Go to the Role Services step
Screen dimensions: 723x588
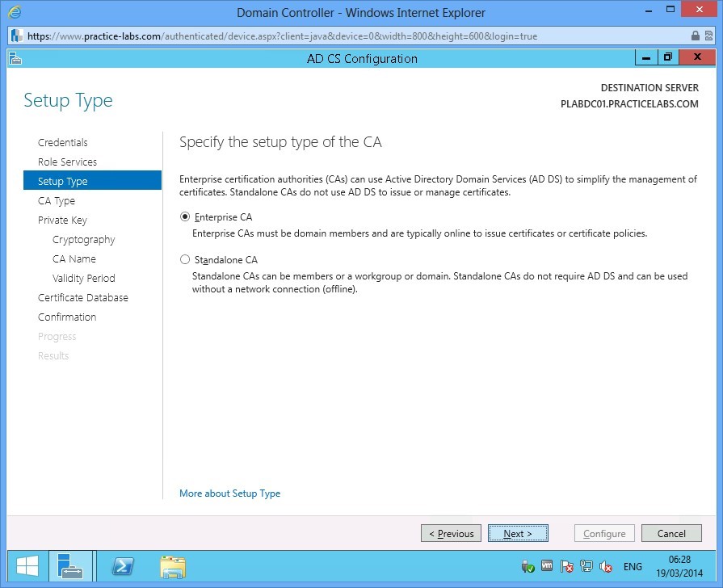pos(67,162)
